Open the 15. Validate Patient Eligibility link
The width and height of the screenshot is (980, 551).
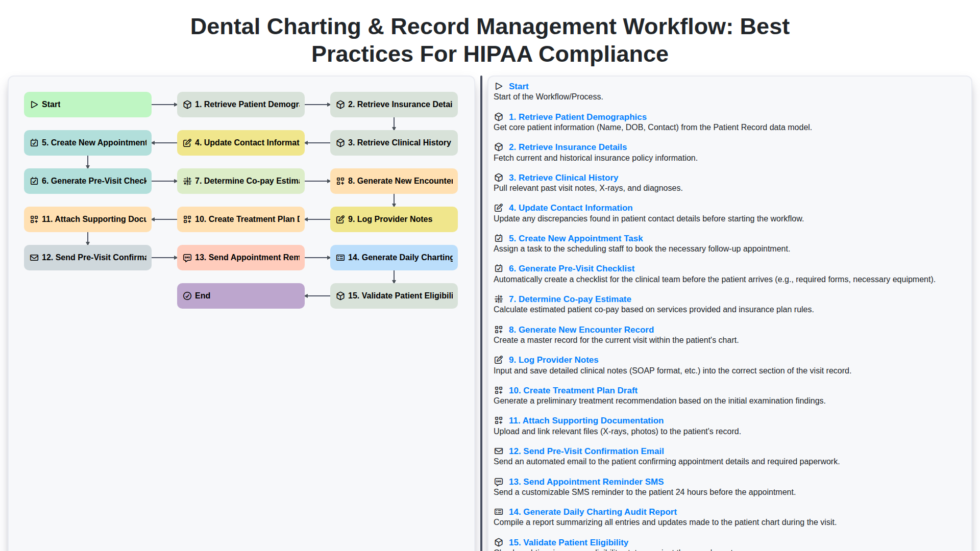tap(569, 542)
